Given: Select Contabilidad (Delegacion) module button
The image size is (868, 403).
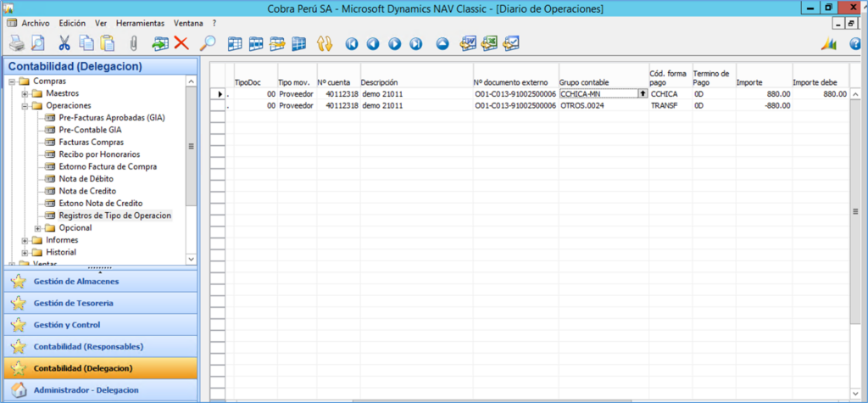Looking at the screenshot, I should pos(100,368).
